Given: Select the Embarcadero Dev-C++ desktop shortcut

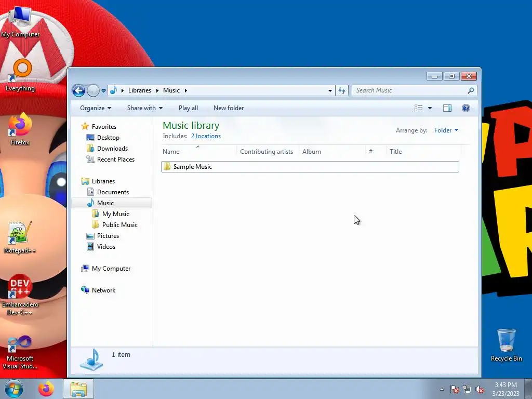Looking at the screenshot, I should [20, 295].
